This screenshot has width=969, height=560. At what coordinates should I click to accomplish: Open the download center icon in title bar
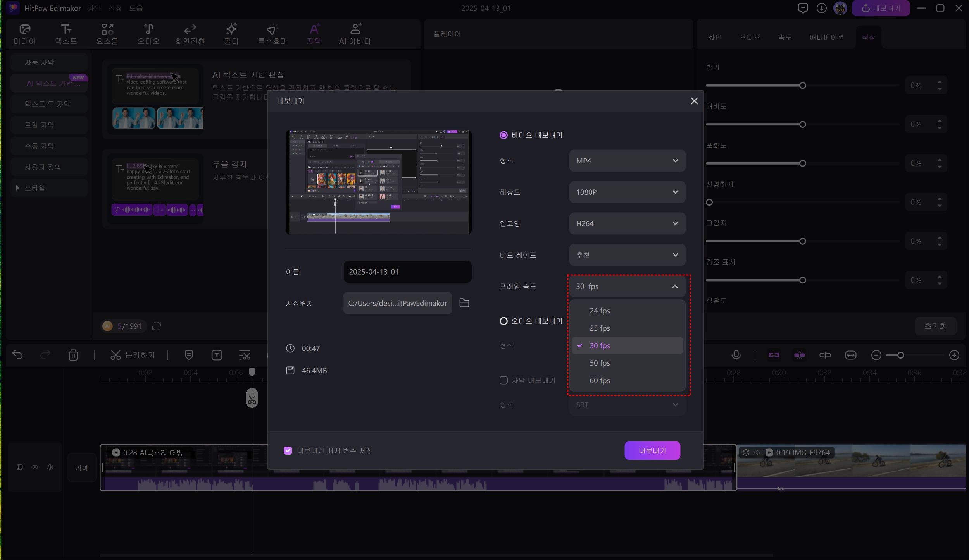click(x=821, y=8)
